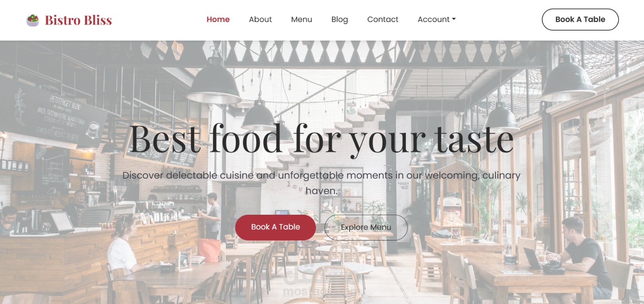Viewport: 644px width, 304px height.
Task: Click the outlined Book A Table header button
Action: (x=580, y=19)
